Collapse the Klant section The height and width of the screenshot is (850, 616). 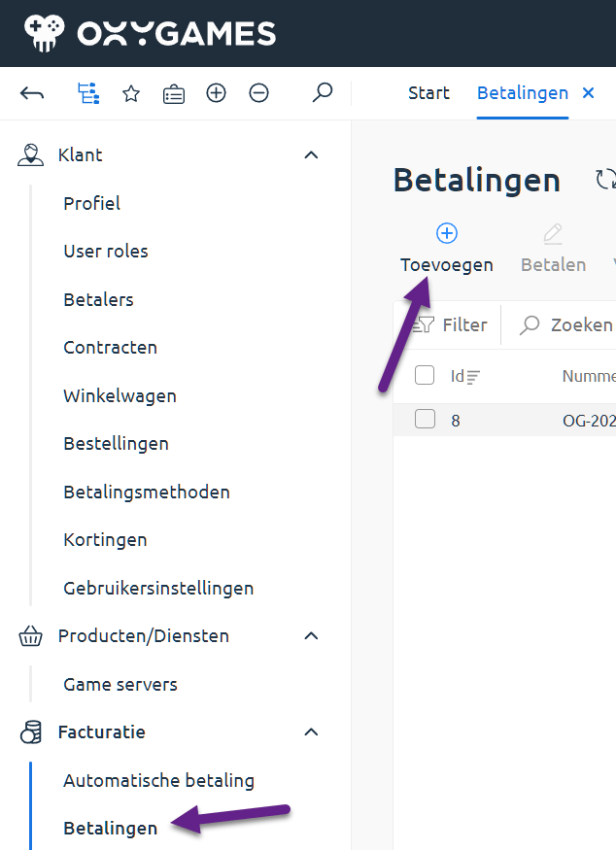point(311,154)
